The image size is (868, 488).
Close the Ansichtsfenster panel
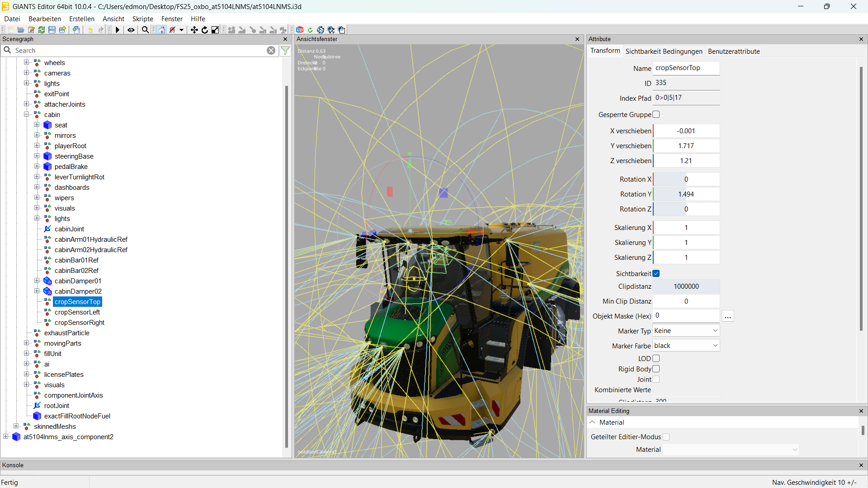point(577,39)
